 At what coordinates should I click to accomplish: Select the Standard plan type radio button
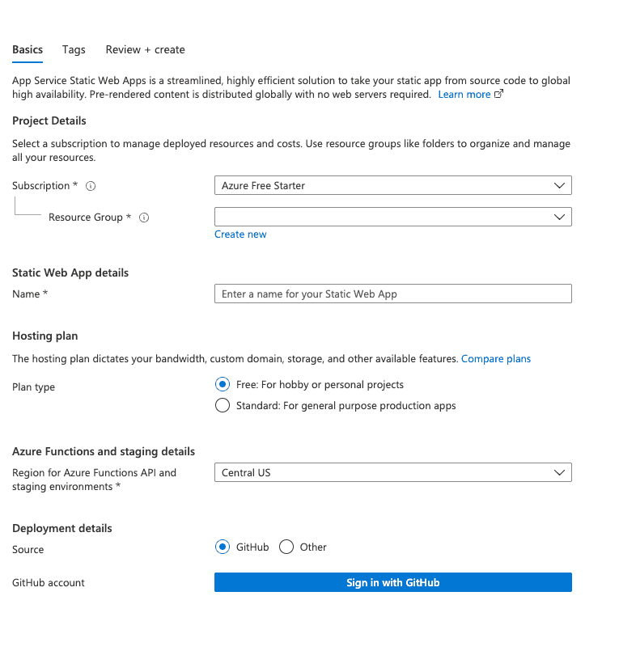pos(223,405)
